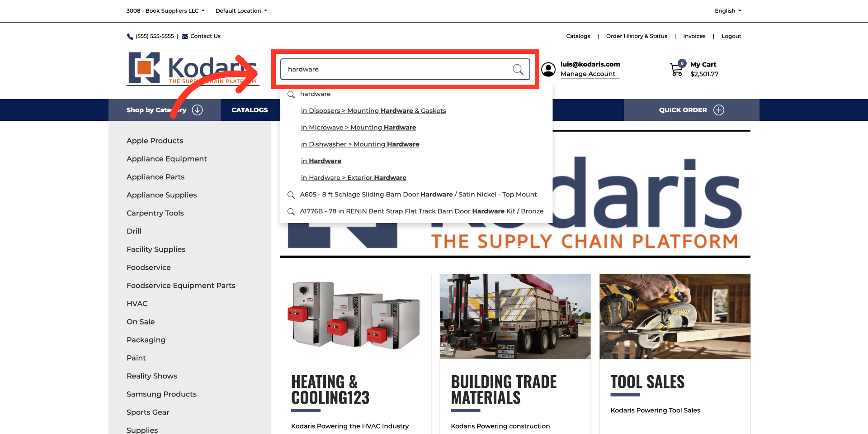The width and height of the screenshot is (868, 434).
Task: Open Facility Supplies category
Action: coord(156,249)
